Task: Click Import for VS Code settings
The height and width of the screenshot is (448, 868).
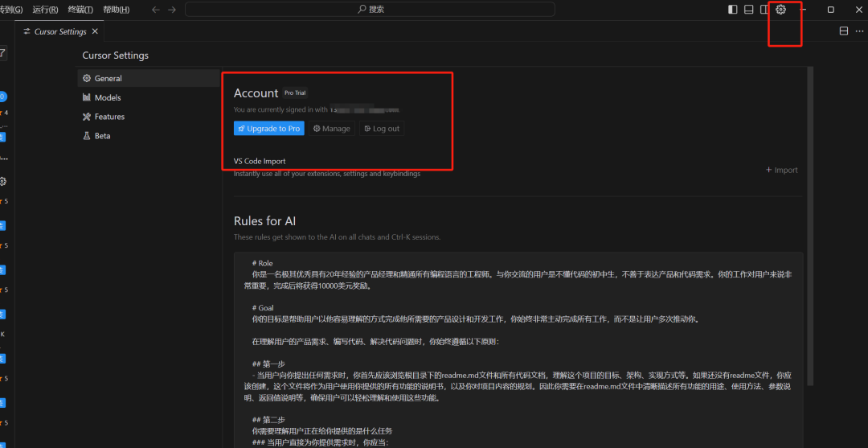Action: click(x=781, y=170)
